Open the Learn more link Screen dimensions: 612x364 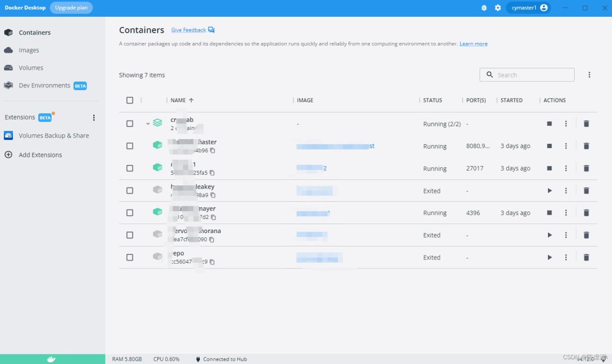coord(473,44)
